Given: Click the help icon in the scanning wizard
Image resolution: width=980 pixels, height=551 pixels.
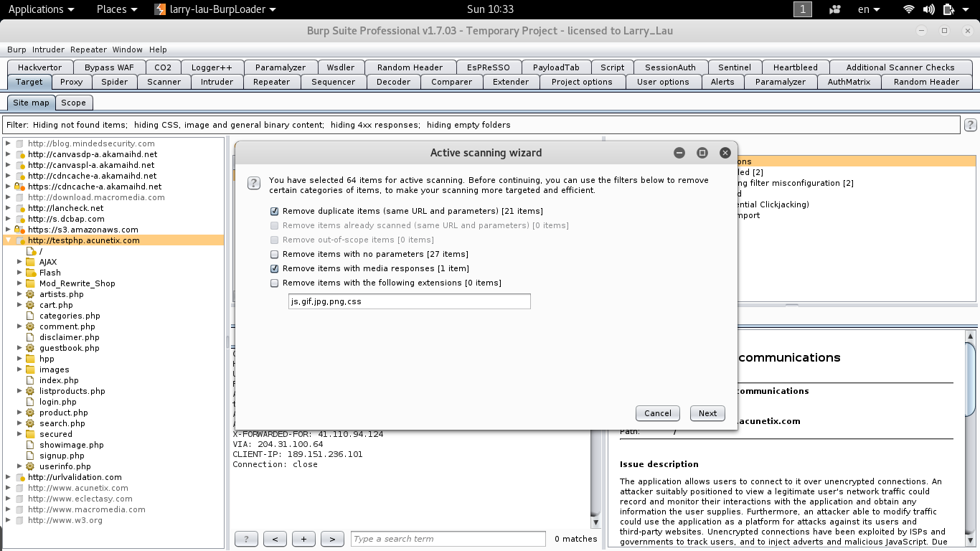Looking at the screenshot, I should pyautogui.click(x=253, y=183).
